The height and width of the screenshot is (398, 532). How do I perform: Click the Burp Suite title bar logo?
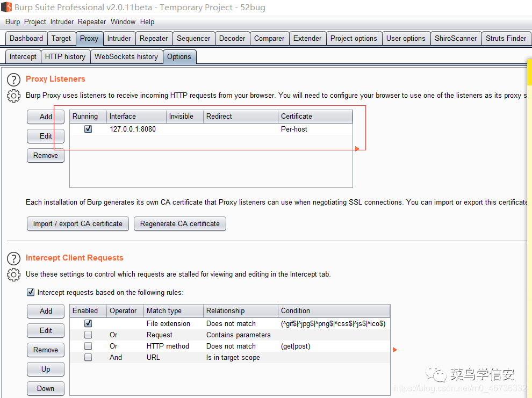(x=6, y=7)
